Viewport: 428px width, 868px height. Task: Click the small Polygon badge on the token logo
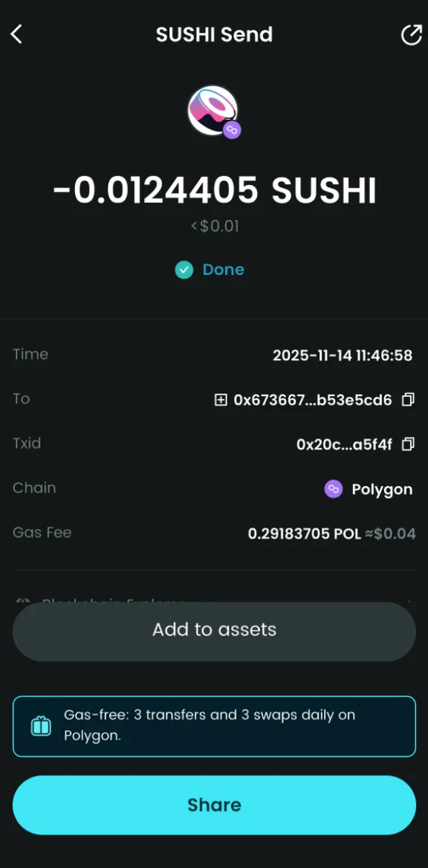[231, 131]
